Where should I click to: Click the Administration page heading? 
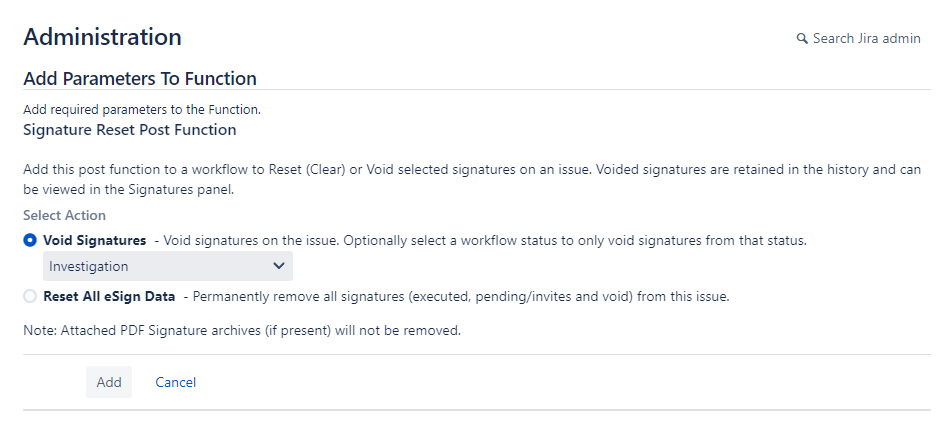[x=102, y=38]
